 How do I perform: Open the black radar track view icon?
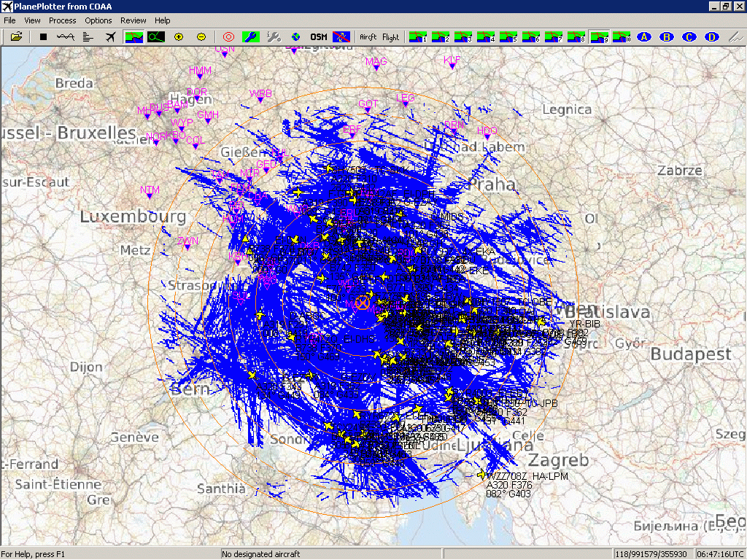point(156,36)
